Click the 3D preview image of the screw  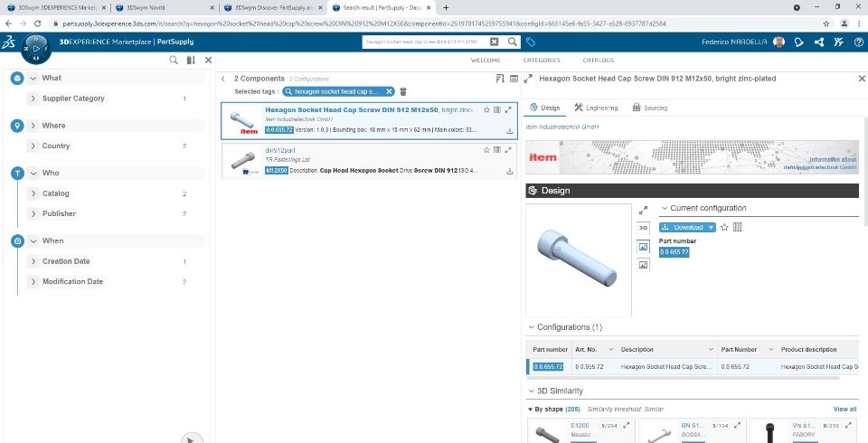click(579, 259)
